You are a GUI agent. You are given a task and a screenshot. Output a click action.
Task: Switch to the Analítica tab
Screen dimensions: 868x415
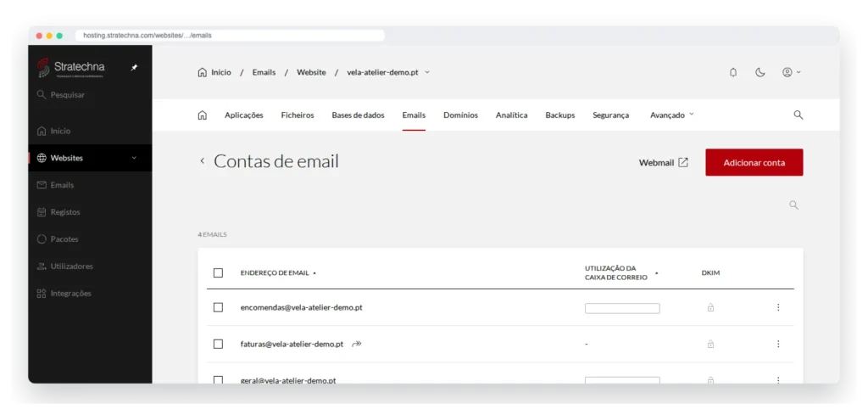click(x=511, y=115)
